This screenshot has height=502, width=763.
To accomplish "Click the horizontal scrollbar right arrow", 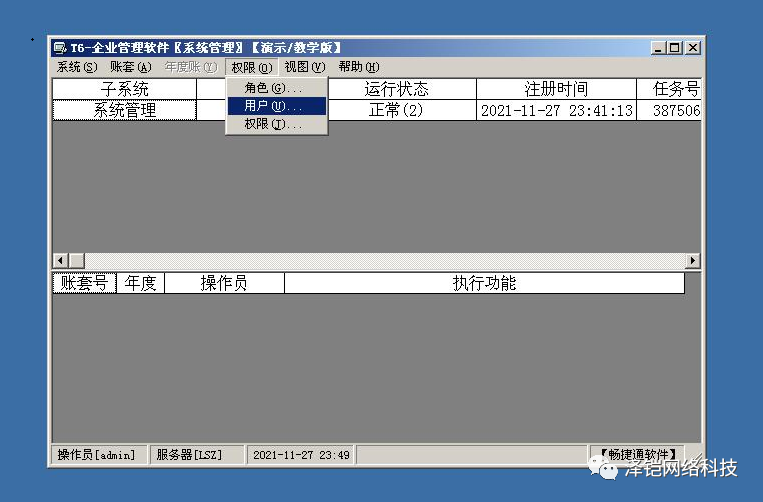I will coord(693,261).
